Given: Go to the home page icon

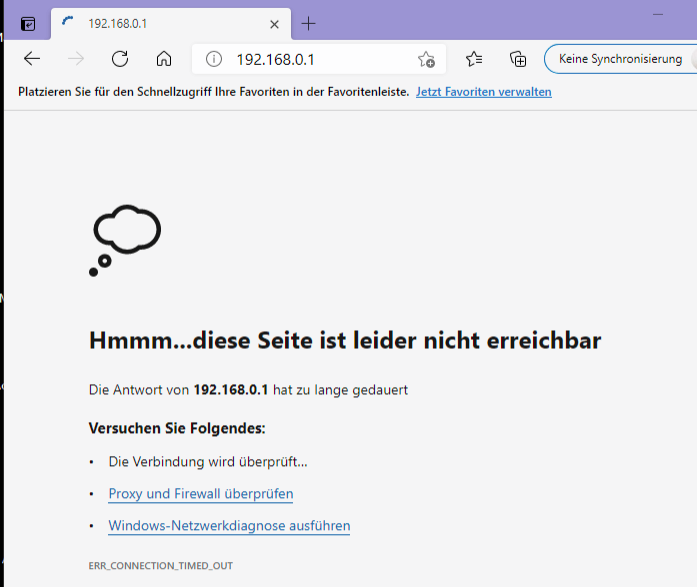Looking at the screenshot, I should (164, 59).
